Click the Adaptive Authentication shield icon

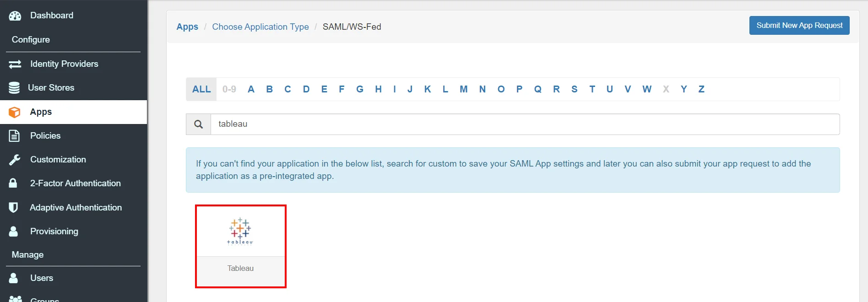(x=14, y=207)
